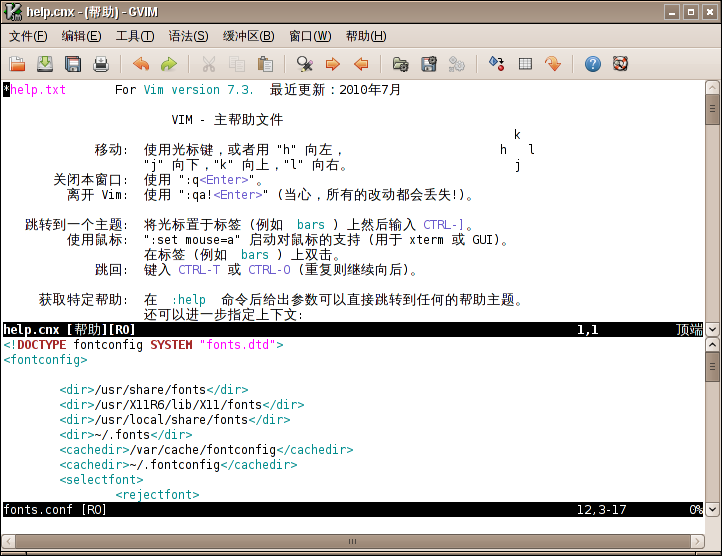Click the <rejectfont> tag
The image size is (722, 556).
coord(157,495)
